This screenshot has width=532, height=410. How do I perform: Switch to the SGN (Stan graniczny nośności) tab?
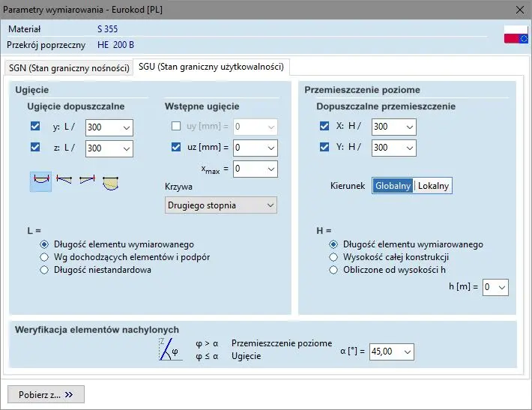click(68, 67)
